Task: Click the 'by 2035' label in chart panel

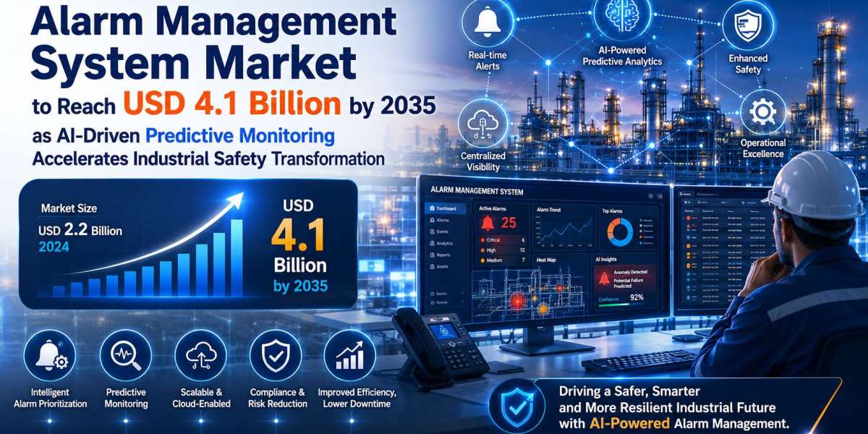Action: pyautogui.click(x=300, y=286)
